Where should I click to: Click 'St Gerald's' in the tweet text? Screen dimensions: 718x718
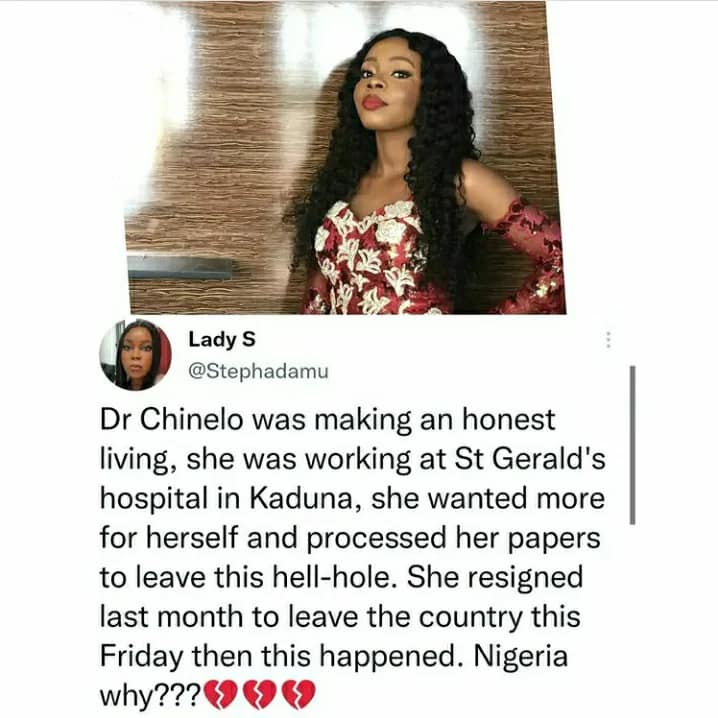pyautogui.click(x=530, y=459)
